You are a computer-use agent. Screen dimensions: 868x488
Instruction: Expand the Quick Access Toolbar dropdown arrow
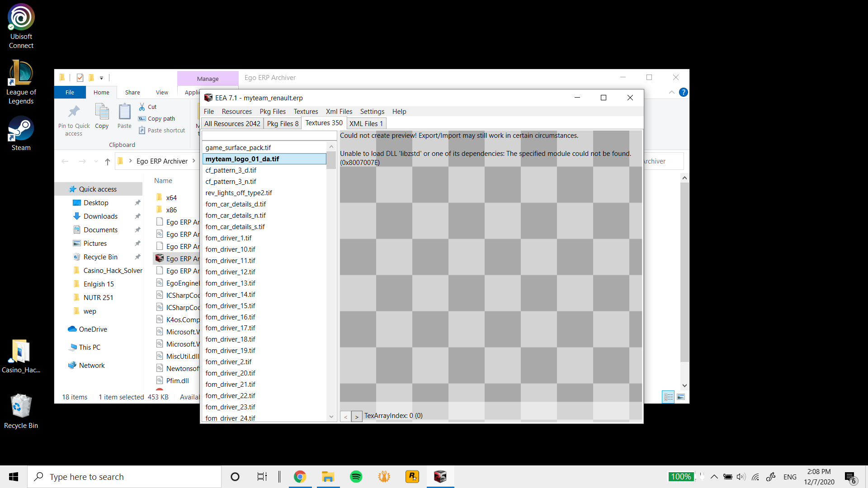coord(102,78)
